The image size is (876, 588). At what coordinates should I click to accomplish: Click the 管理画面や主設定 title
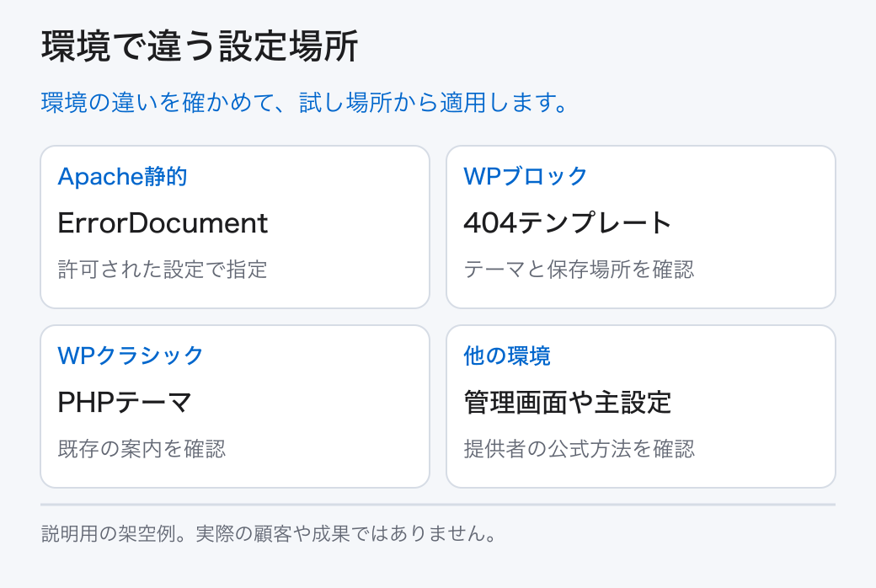568,403
